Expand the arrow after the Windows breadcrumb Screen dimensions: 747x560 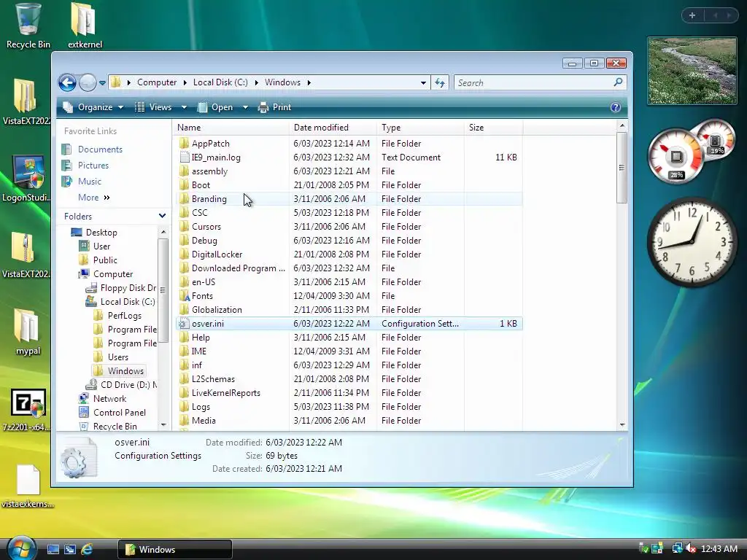click(309, 83)
